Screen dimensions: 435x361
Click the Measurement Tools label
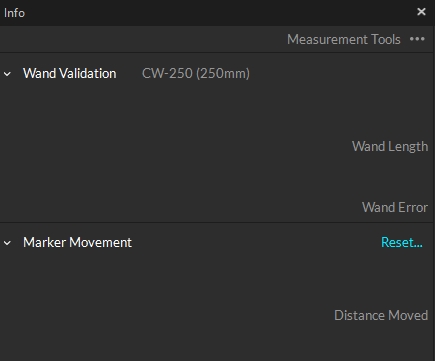pyautogui.click(x=344, y=39)
